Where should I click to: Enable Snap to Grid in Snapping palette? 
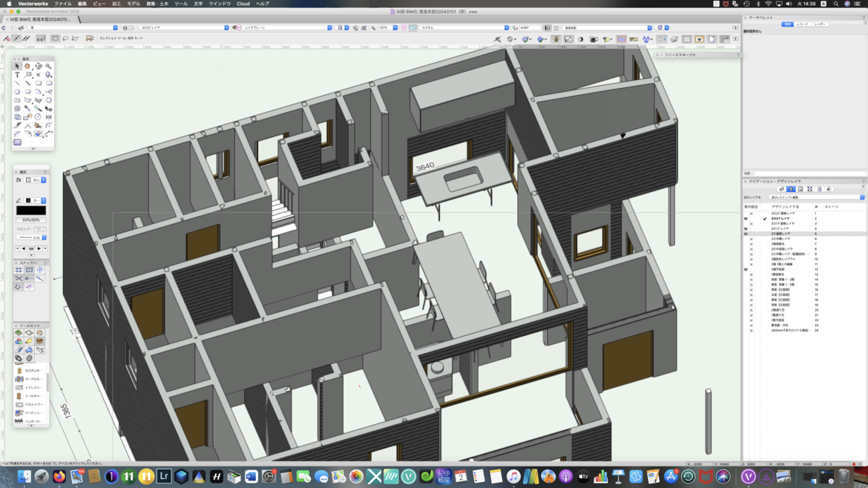pos(19,270)
